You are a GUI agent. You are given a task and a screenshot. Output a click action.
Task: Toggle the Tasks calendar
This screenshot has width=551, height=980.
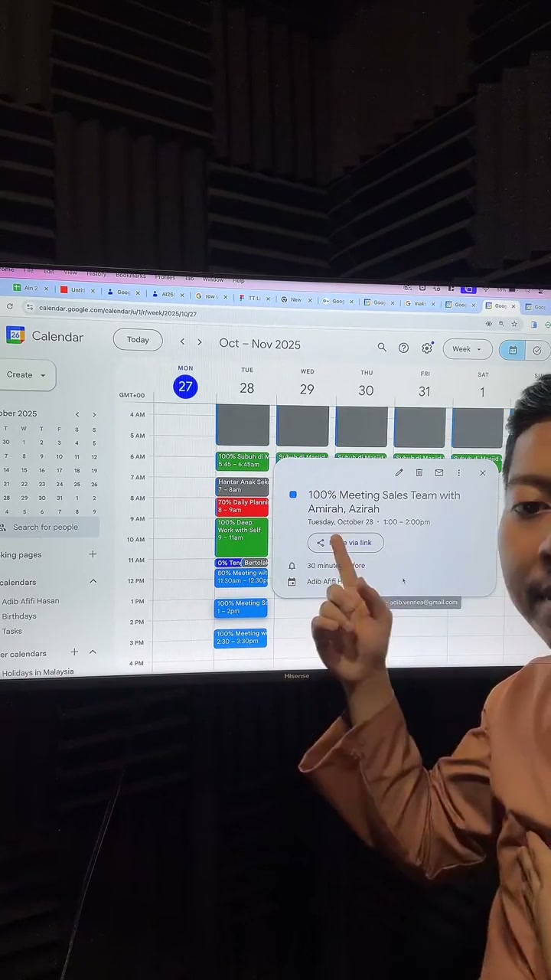coord(11,631)
